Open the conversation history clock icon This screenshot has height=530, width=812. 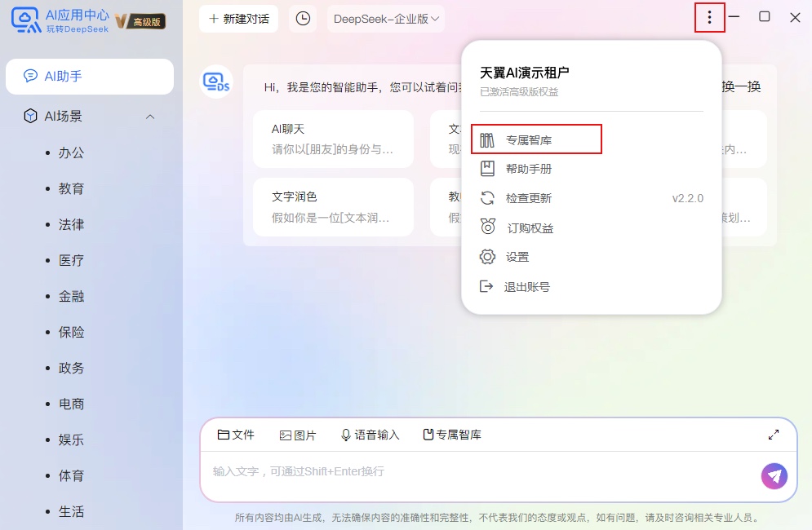[x=303, y=19]
